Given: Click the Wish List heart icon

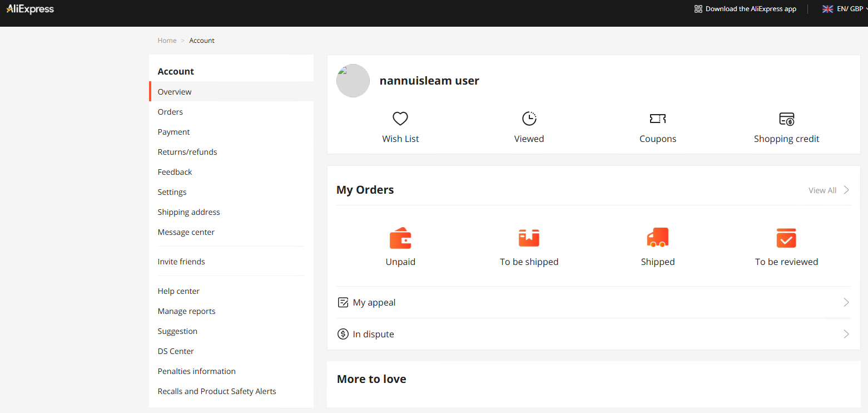Looking at the screenshot, I should pyautogui.click(x=400, y=119).
